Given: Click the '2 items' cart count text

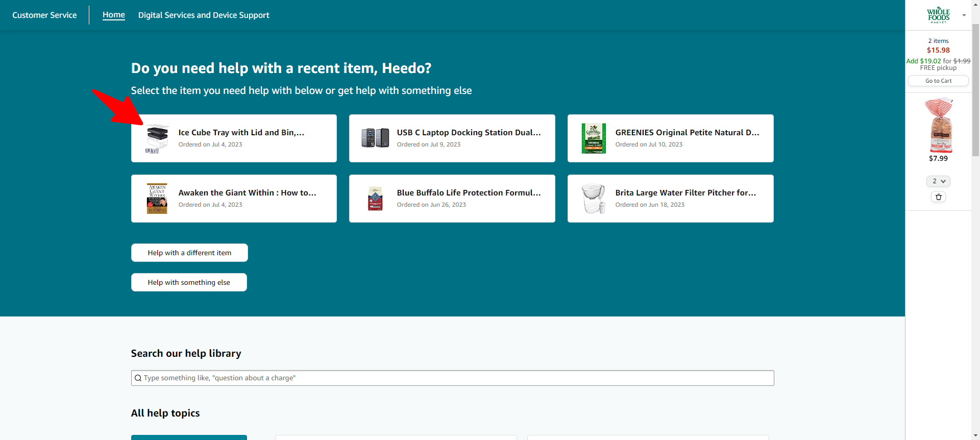Looking at the screenshot, I should coord(938,41).
